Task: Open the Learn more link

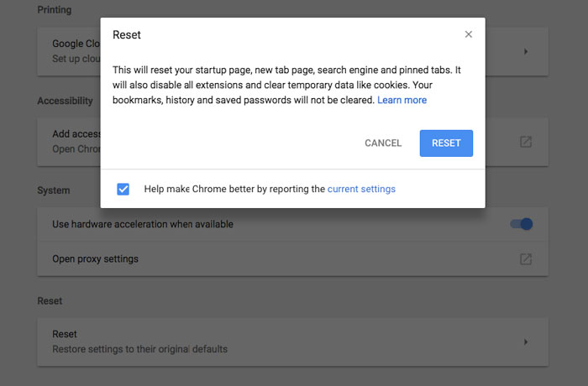Action: tap(402, 100)
